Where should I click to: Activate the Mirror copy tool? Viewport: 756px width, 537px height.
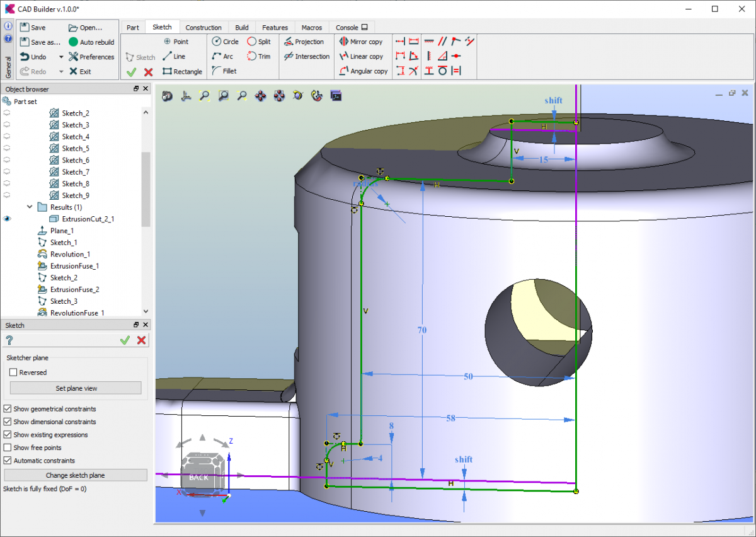[x=361, y=42]
